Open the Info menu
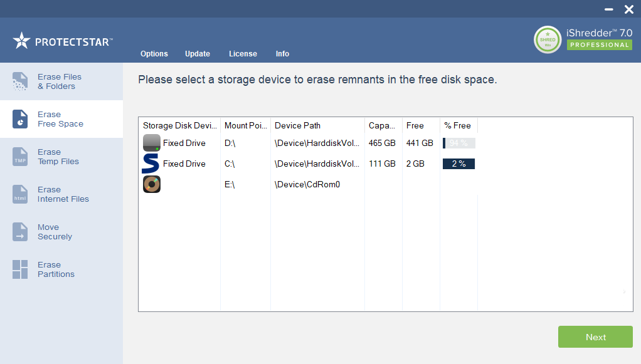Viewport: 641px width, 364px height. click(x=282, y=54)
